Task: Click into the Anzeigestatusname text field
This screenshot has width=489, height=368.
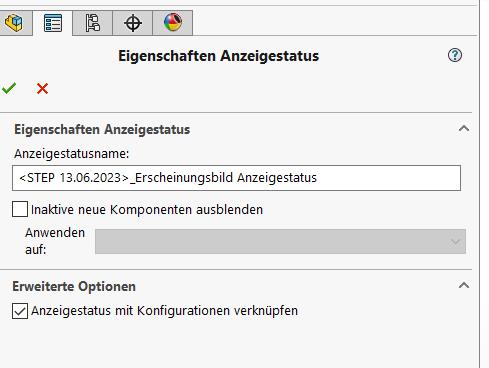Action: (236, 178)
